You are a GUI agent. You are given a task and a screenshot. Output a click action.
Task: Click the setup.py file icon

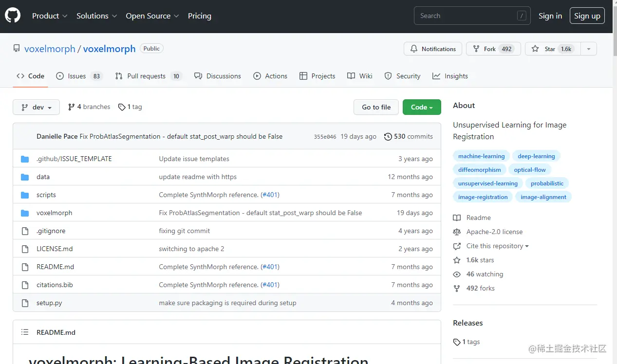coord(25,303)
